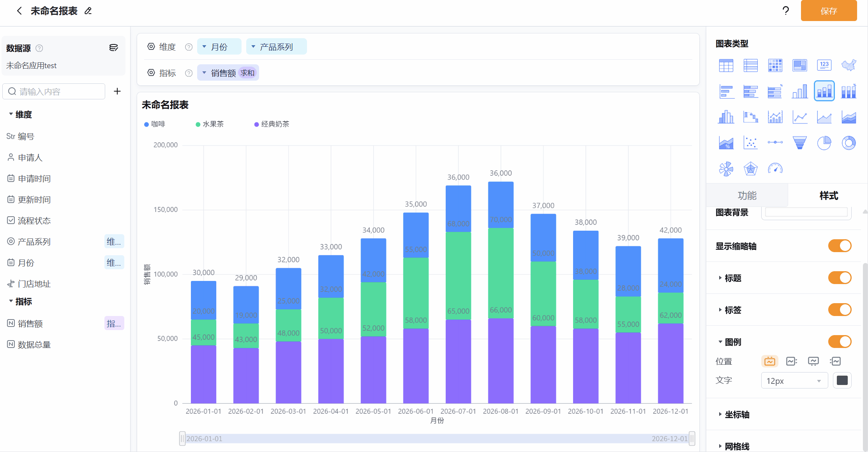
Task: Select the donut chart type icon
Action: (x=849, y=143)
